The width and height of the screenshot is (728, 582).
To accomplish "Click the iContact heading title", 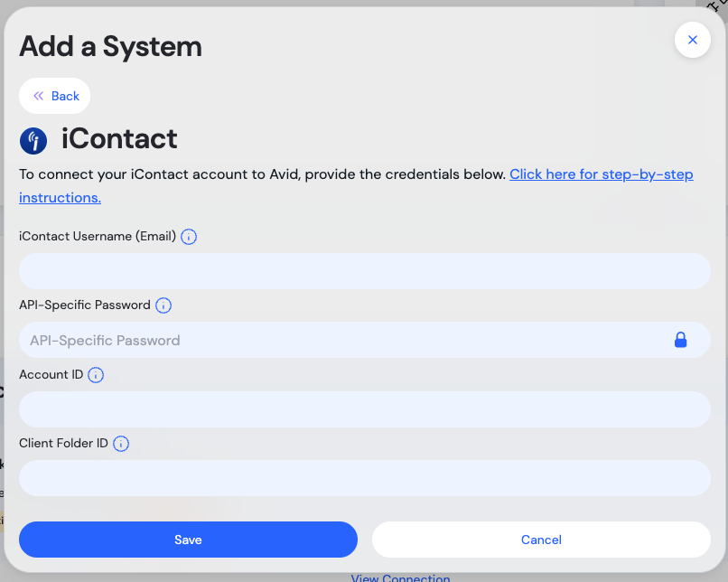I will (119, 139).
